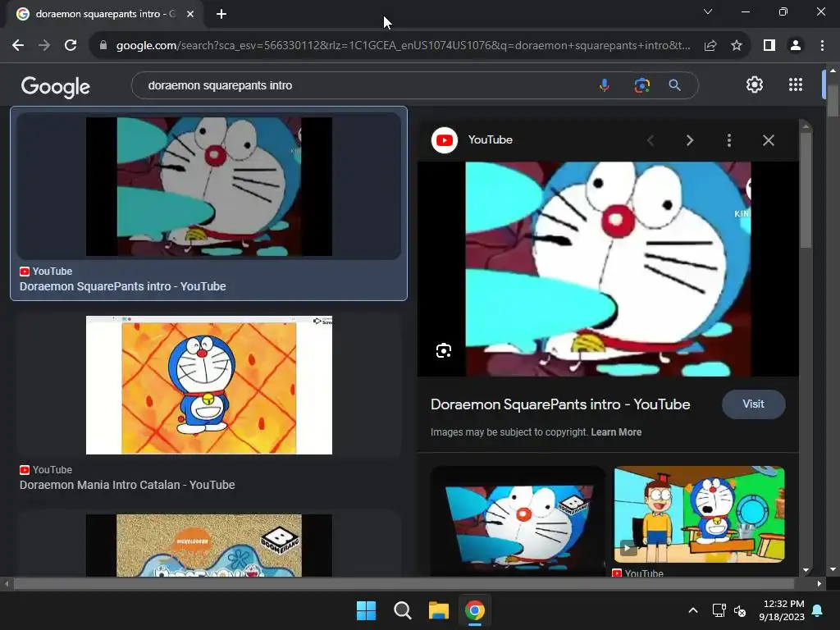Bookmark this tab with the star icon
This screenshot has height=630, width=840.
(737, 46)
